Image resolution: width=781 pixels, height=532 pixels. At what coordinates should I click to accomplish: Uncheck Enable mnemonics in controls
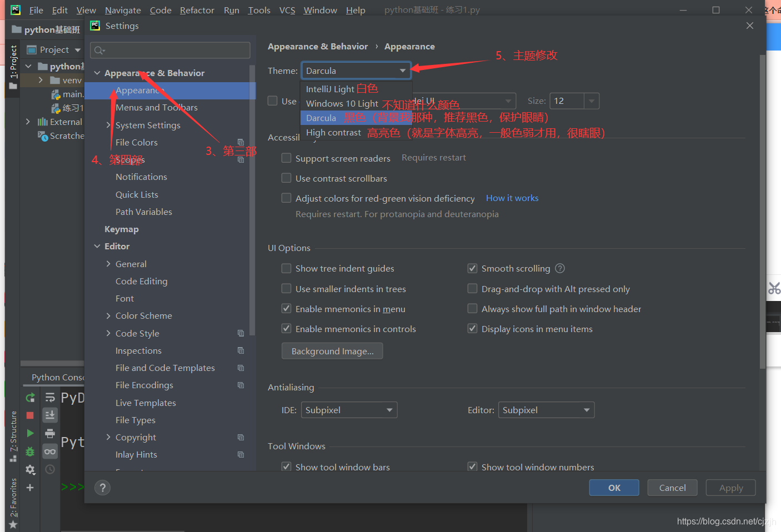tap(286, 329)
